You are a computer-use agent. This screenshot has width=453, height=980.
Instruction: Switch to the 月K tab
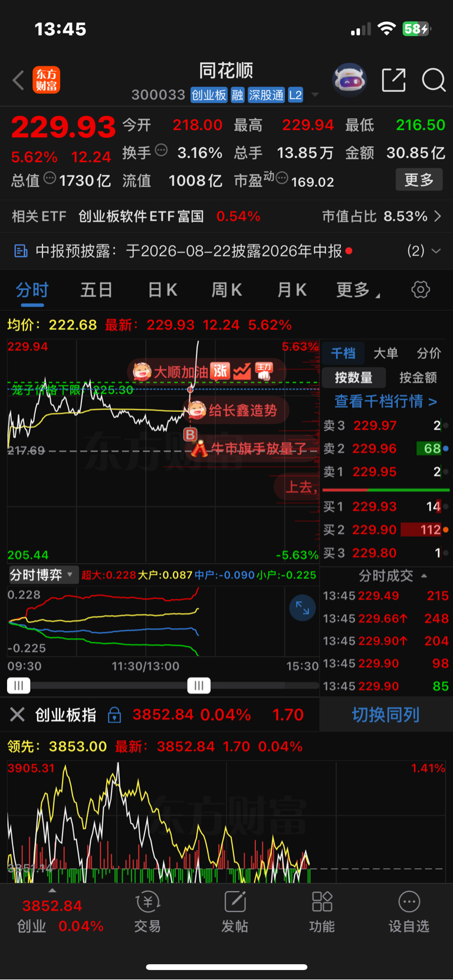point(292,290)
